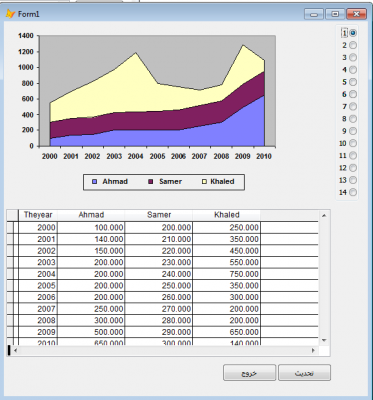Choose radio option 5

(x=353, y=82)
